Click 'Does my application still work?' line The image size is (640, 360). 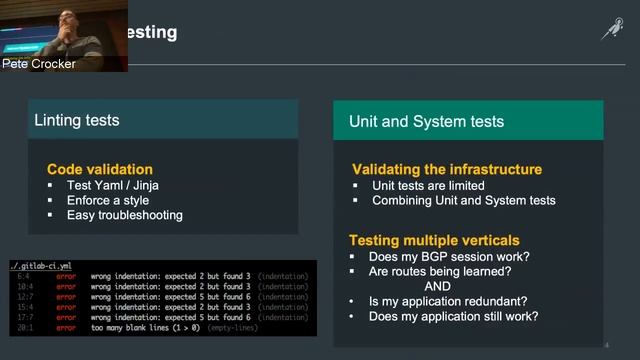point(453,316)
